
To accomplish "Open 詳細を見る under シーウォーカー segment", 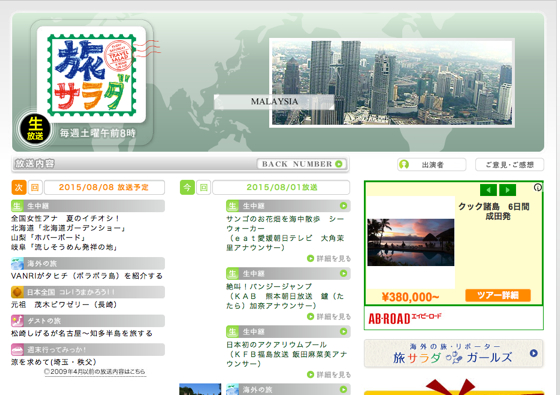I will point(329,258).
